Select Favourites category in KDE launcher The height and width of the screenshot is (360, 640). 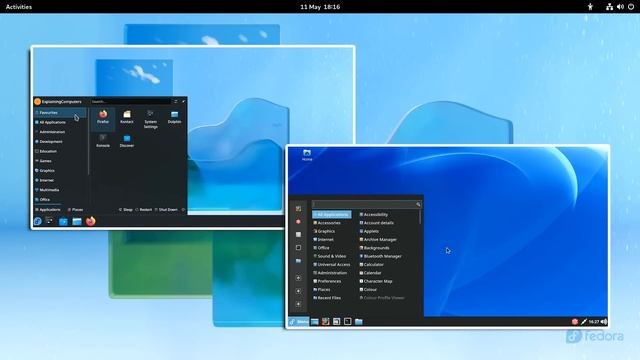coord(60,113)
